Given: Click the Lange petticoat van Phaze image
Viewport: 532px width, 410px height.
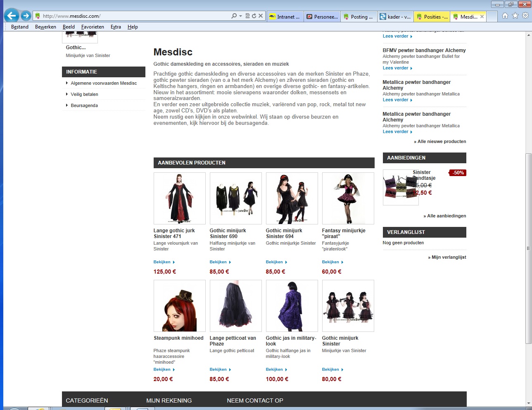Looking at the screenshot, I should click(x=236, y=306).
